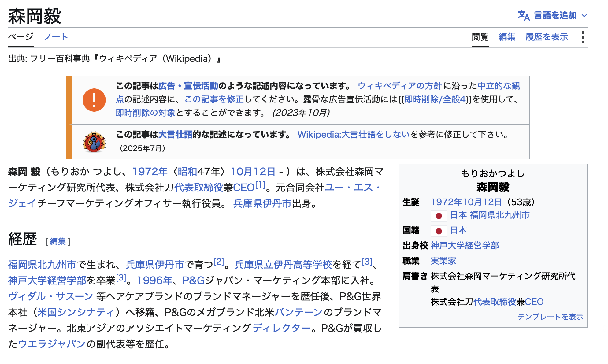Click the peacock icon in the notice
The height and width of the screenshot is (364, 608).
click(94, 142)
